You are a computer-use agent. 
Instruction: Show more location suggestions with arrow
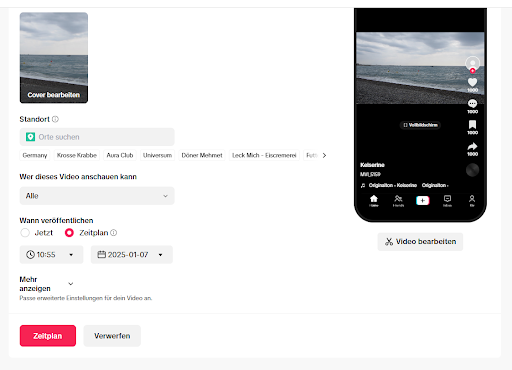click(x=324, y=155)
